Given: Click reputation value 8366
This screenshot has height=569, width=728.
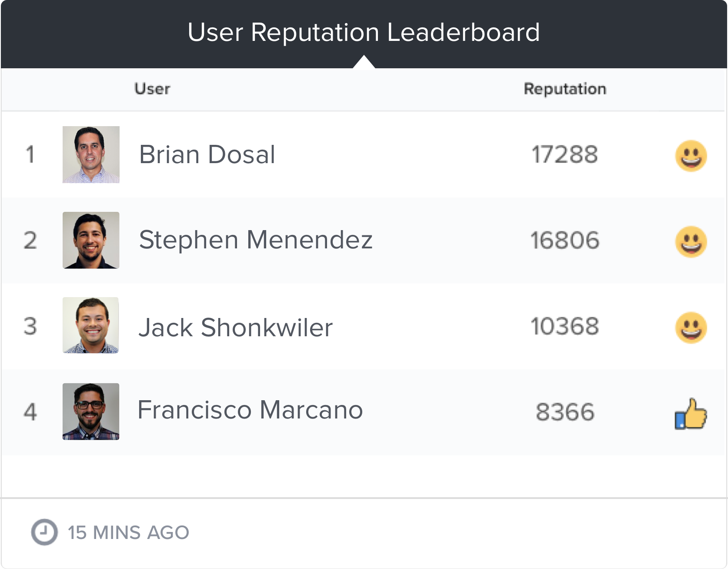Looking at the screenshot, I should coord(565,412).
